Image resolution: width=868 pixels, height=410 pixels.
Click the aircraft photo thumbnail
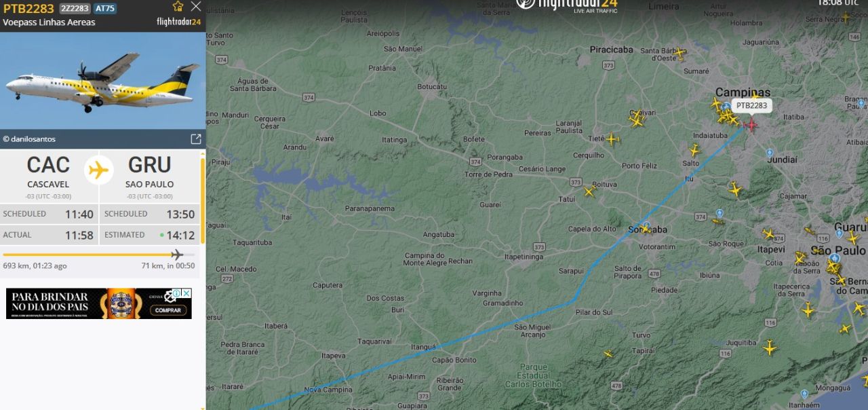coord(102,80)
